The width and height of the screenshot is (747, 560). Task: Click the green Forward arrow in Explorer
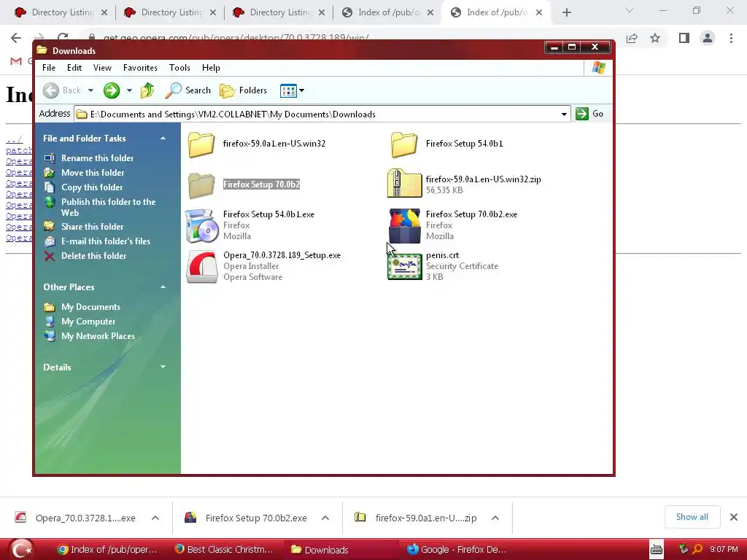pos(112,90)
